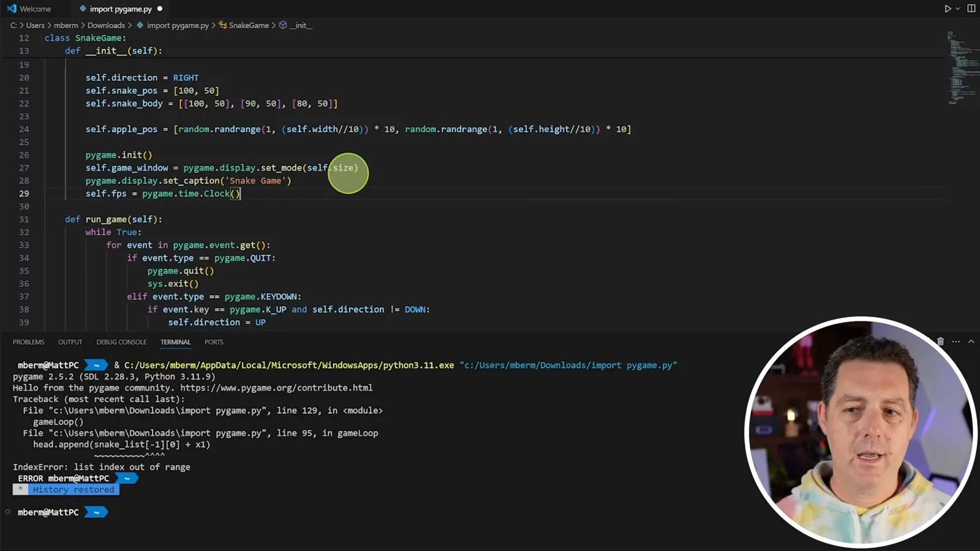Click traceback file path for line 95
980x551 pixels.
pos(159,433)
